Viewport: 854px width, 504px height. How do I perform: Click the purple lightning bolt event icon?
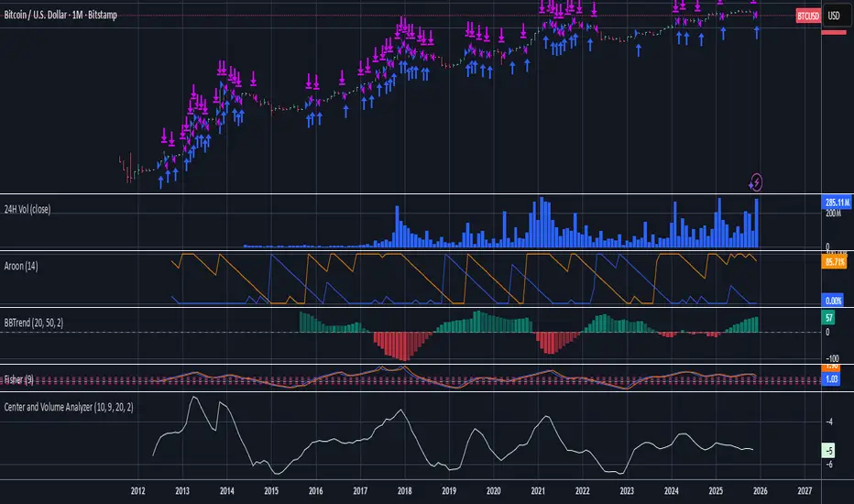point(757,180)
